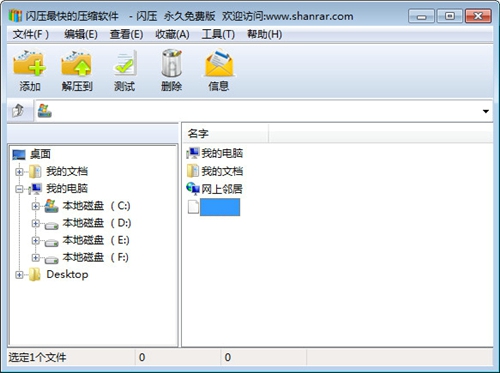
Task: Click the 解压到 (Extract to) toolbar icon
Action: tap(77, 63)
